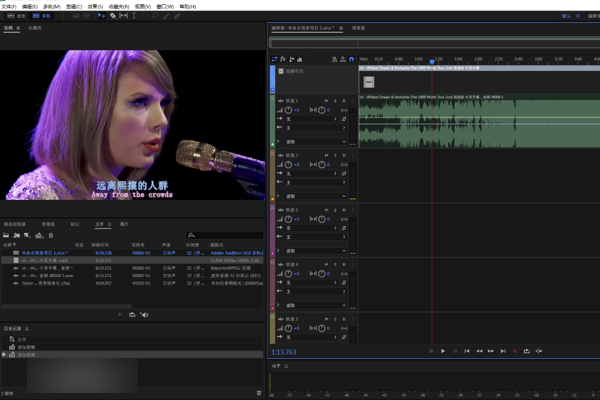Open track 4 automation mode dropdown
The height and width of the screenshot is (400, 600).
[316, 305]
